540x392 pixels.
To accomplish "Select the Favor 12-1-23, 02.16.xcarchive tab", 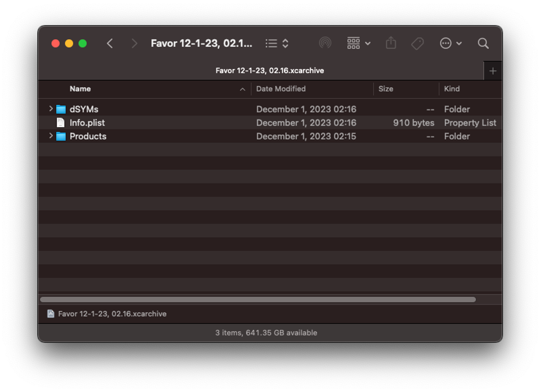I will click(269, 71).
